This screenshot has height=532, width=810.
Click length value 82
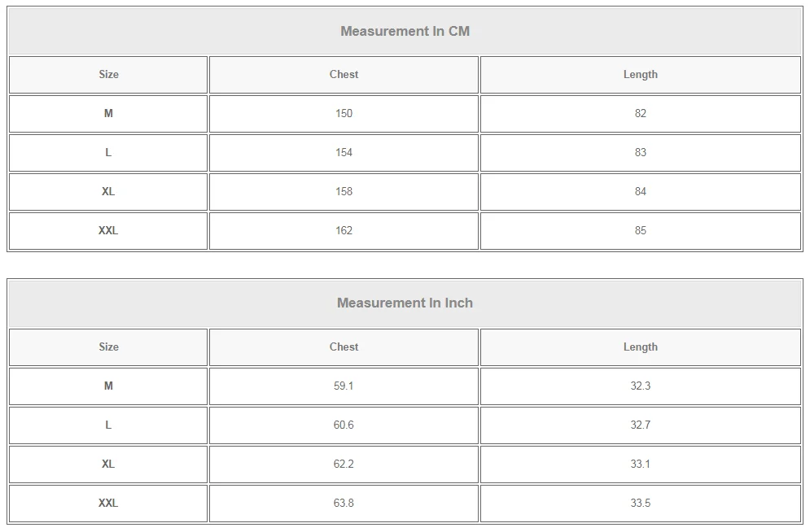pos(640,113)
